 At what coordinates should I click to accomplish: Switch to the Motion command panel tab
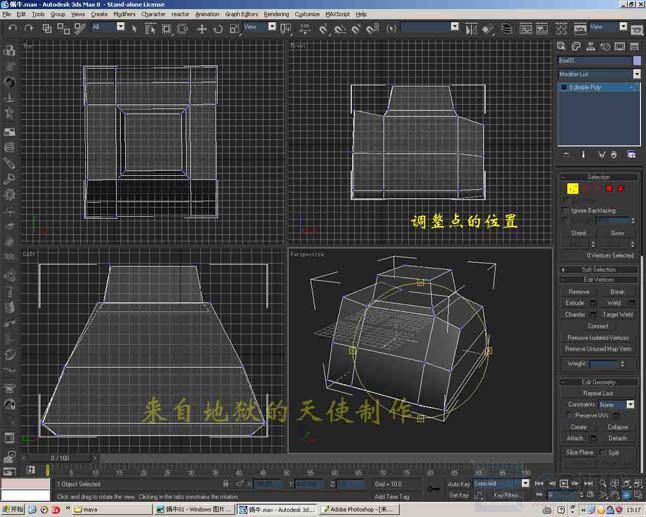pos(605,47)
